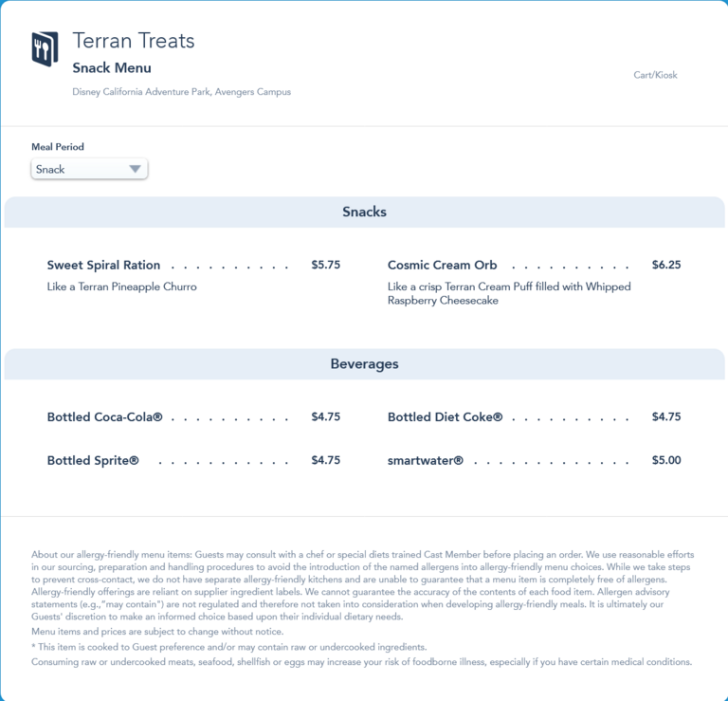Image resolution: width=728 pixels, height=701 pixels.
Task: Click the Snack Menu subtitle
Action: [112, 68]
